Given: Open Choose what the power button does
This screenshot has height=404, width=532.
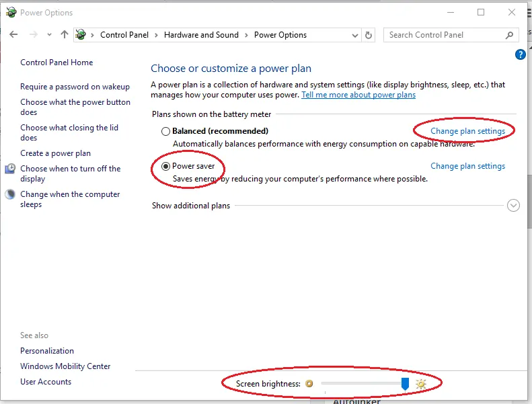Looking at the screenshot, I should pyautogui.click(x=75, y=107).
